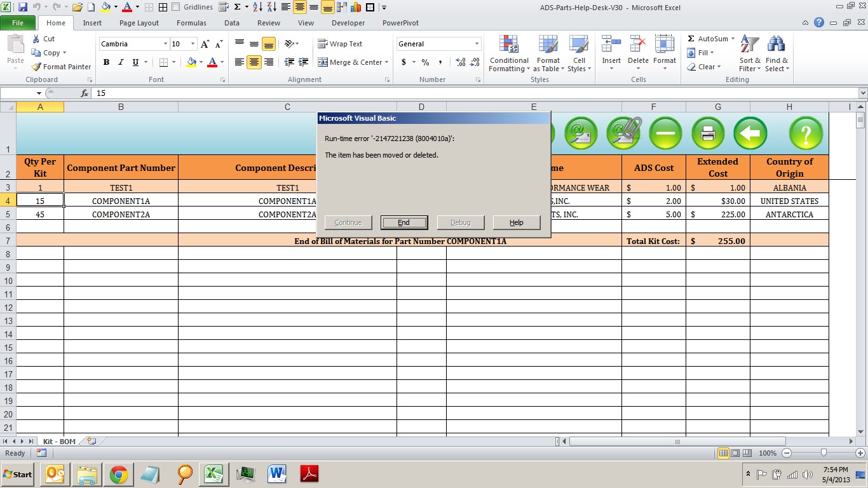
Task: Click the Windows Start button
Action: click(x=18, y=475)
